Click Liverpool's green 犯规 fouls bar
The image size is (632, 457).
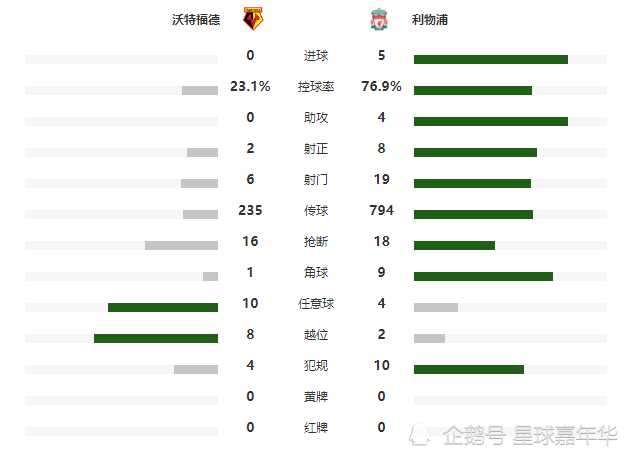point(469,370)
